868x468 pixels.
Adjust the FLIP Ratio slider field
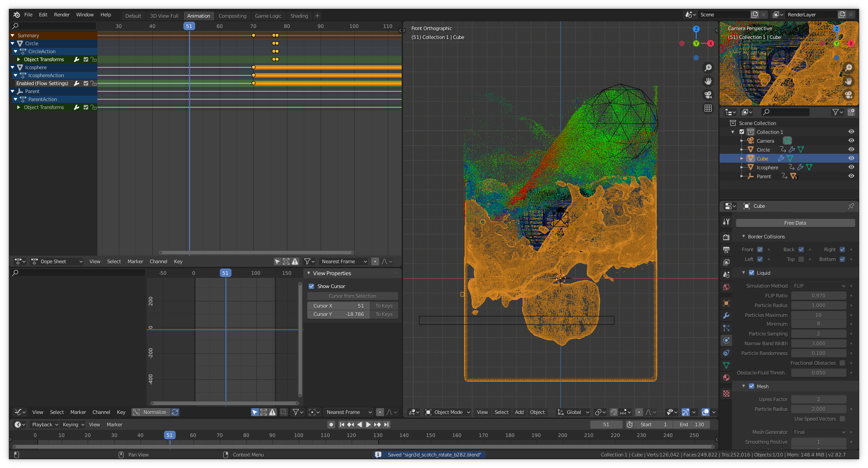click(x=818, y=296)
